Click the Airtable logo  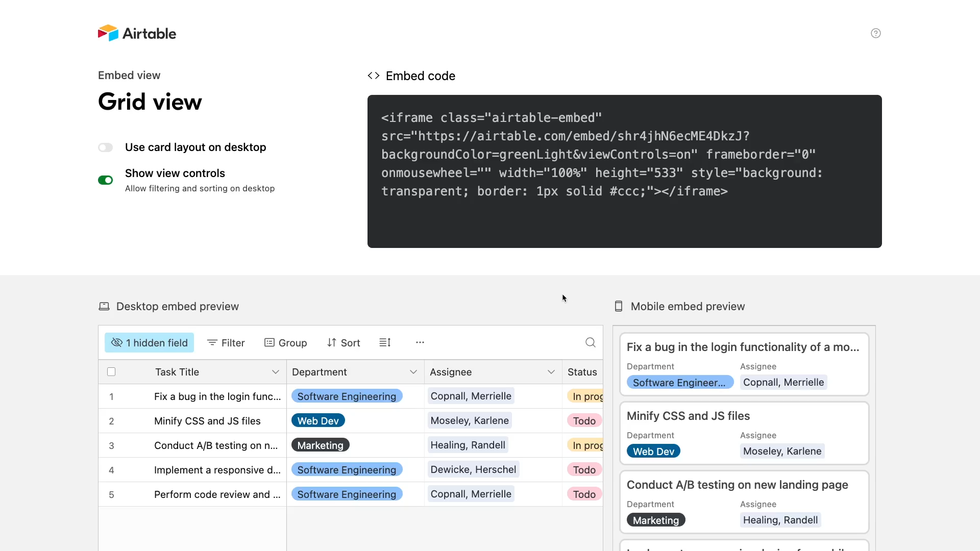137,33
